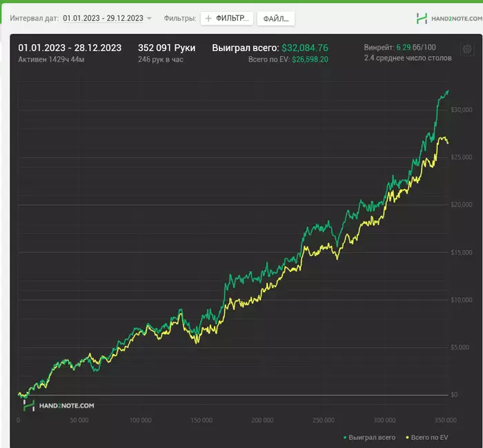Screen dimensions: 483x448
Task: Toggle the Выиграл всего legend entry
Action: pyautogui.click(x=369, y=437)
